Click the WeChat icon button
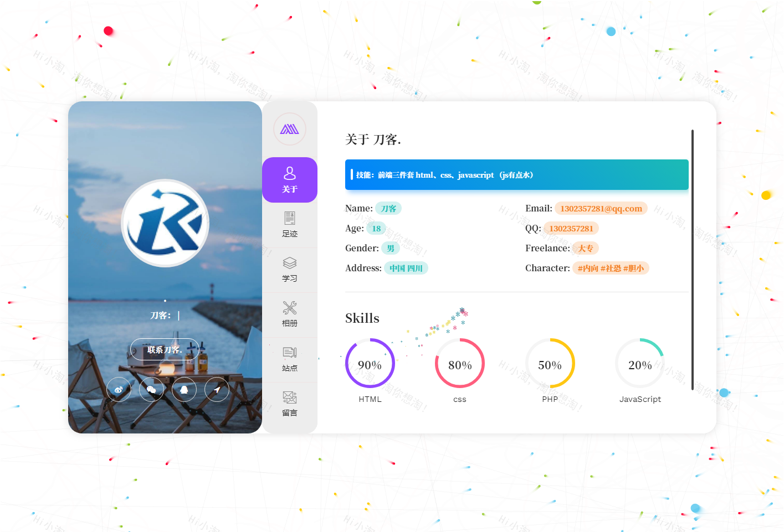 point(151,390)
